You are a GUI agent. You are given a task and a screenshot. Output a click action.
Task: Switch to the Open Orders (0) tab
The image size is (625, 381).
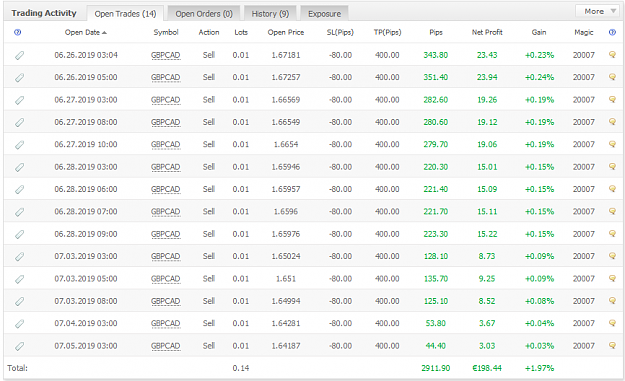pos(204,14)
